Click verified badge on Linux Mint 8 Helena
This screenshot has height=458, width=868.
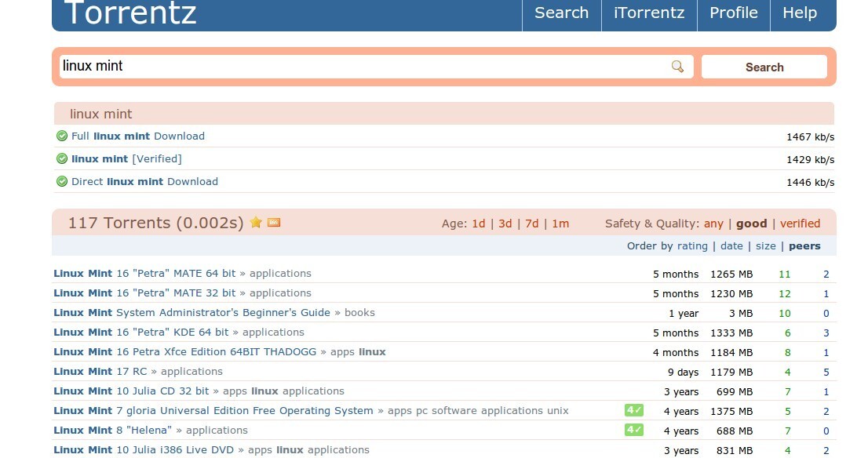[x=633, y=430]
